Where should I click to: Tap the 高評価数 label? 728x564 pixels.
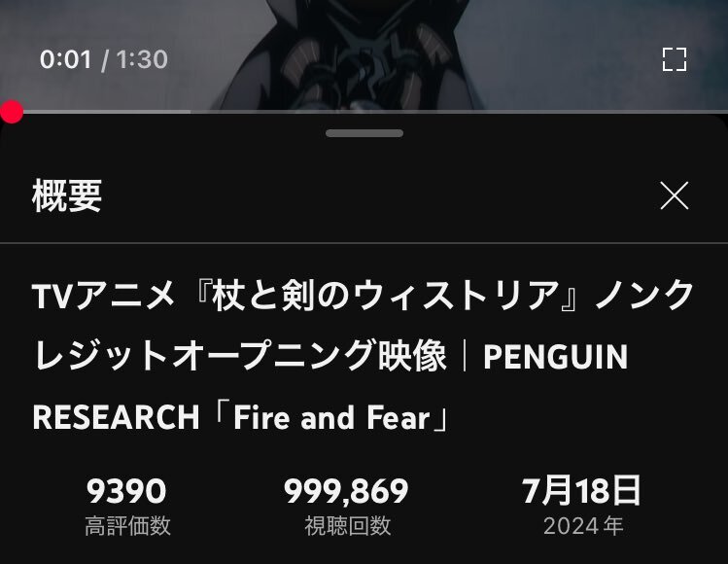click(x=127, y=526)
